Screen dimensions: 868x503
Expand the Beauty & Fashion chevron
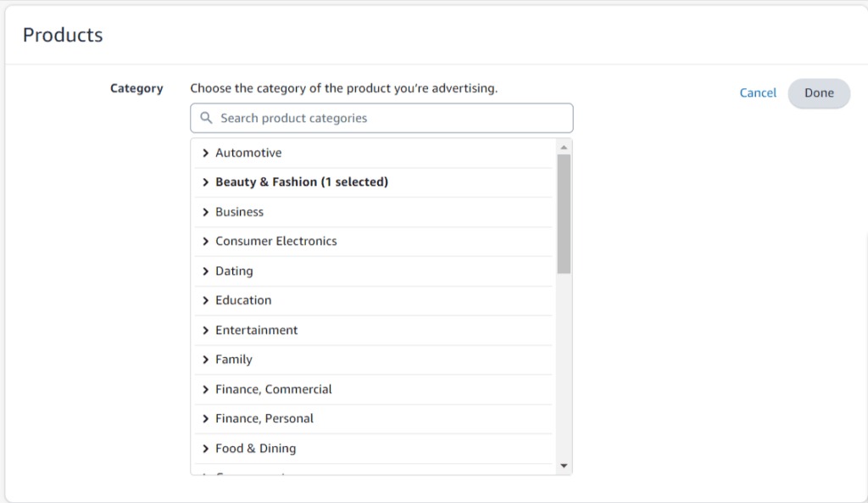pos(206,182)
